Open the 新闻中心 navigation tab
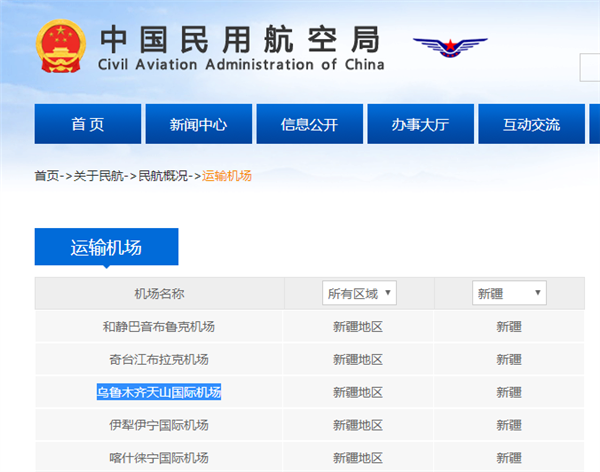600x472 pixels. click(199, 124)
